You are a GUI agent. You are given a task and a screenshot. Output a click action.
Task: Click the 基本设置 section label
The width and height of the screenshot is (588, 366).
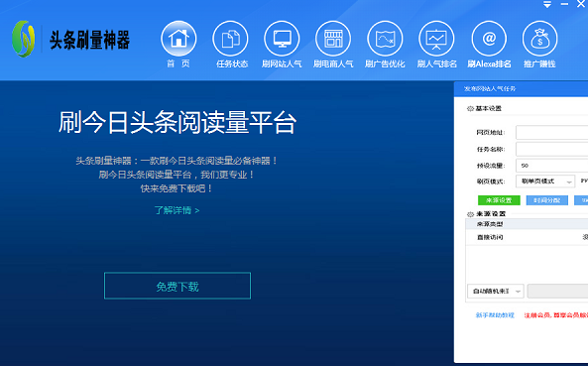(488, 109)
